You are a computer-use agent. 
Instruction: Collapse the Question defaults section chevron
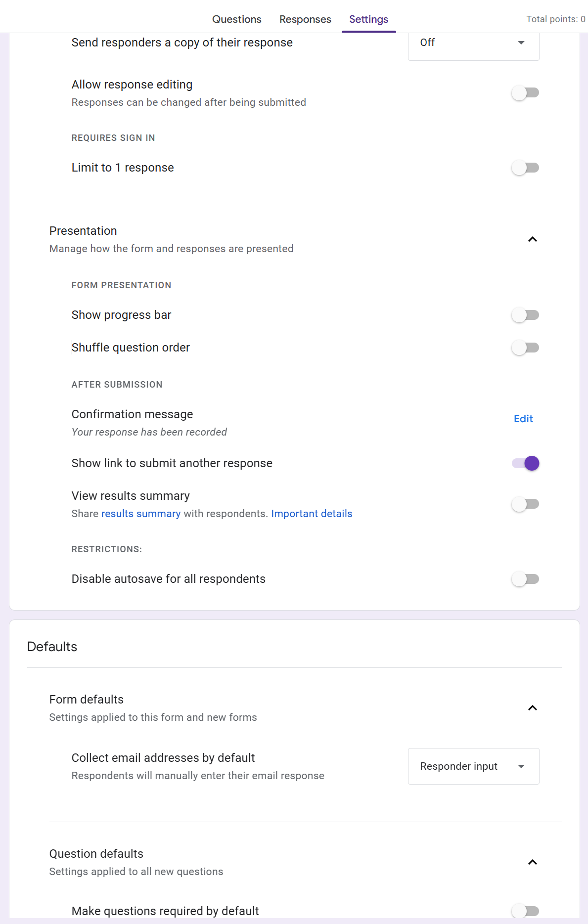(x=532, y=862)
